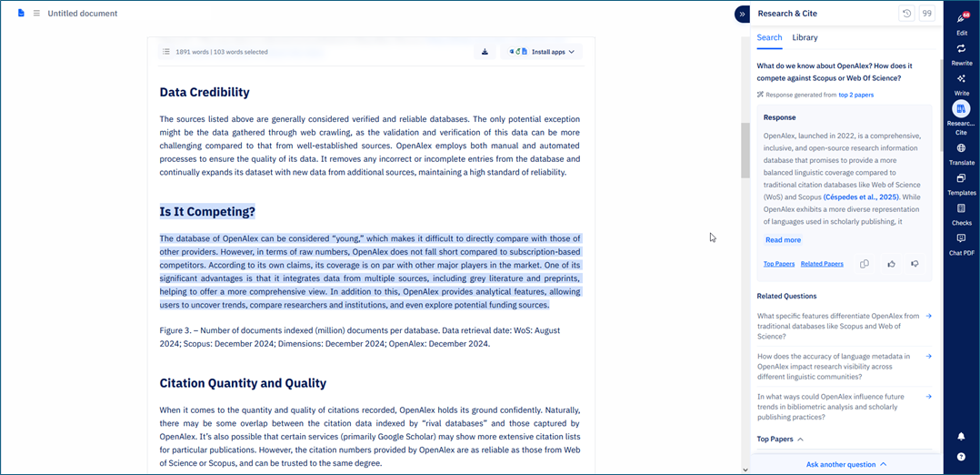Click the document home icon
The width and height of the screenshot is (980, 475).
21,13
